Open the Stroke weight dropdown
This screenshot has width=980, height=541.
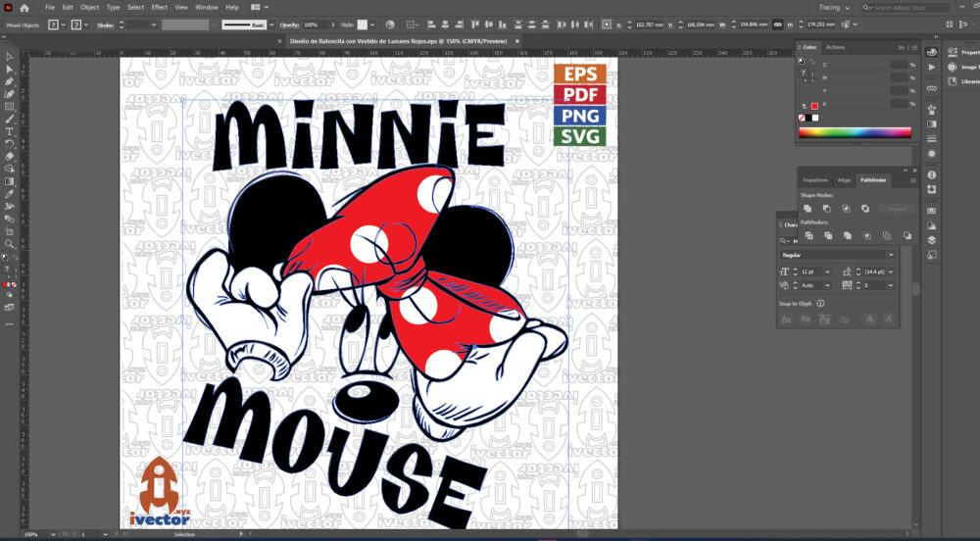coord(153,25)
